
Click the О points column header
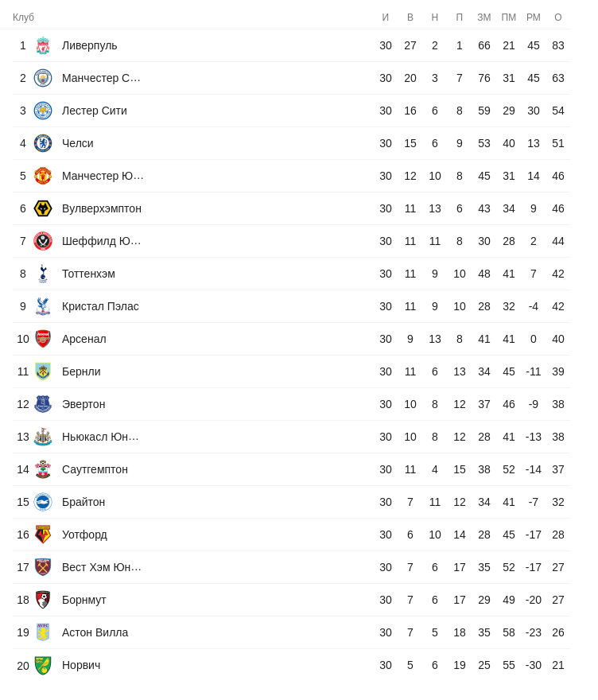pos(558,17)
